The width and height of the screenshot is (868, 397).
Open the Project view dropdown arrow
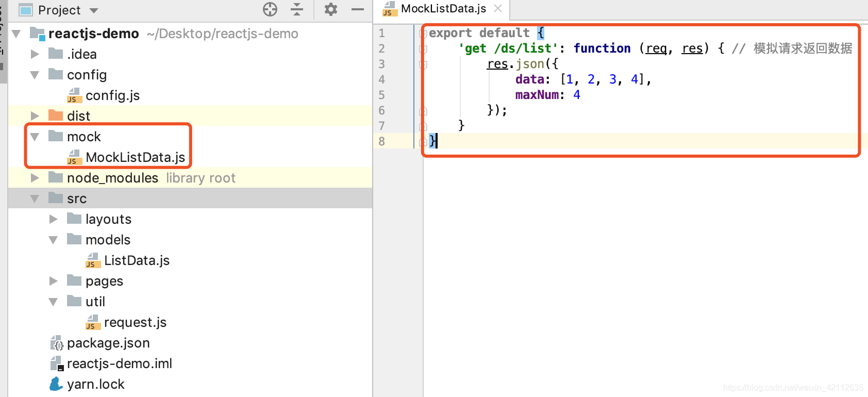[94, 10]
